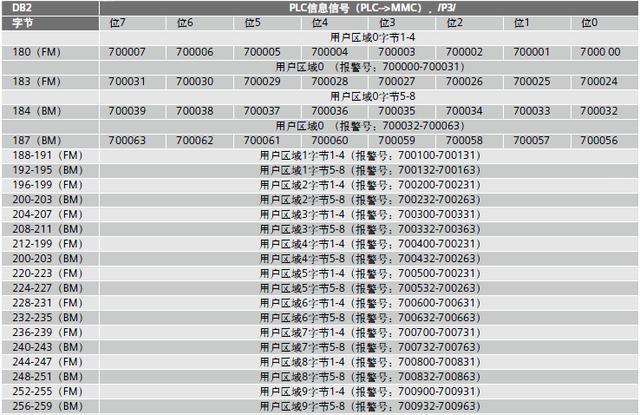
Task: Click alarm number 700056
Action: click(x=599, y=140)
